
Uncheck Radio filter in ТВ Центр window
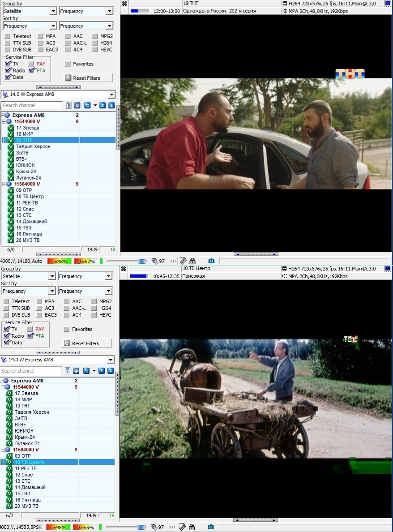point(7,336)
